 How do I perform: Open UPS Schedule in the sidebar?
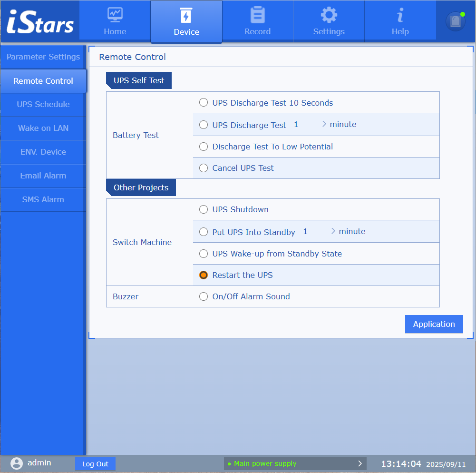coord(43,104)
